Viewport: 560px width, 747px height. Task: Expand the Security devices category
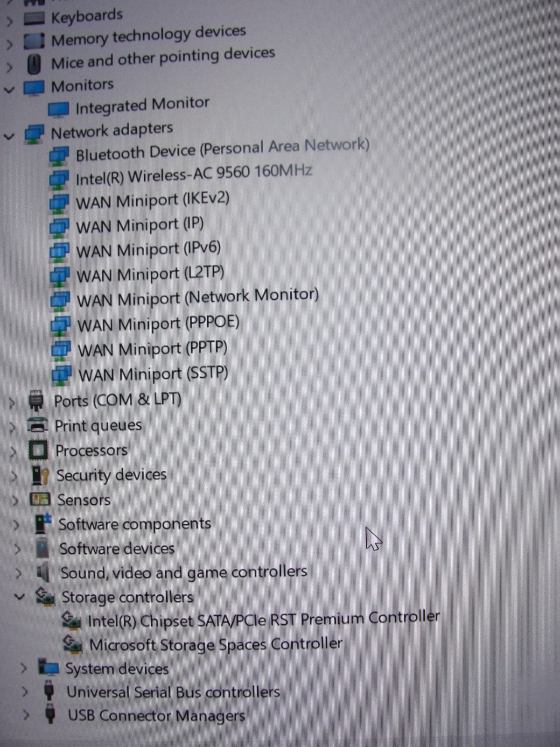coord(14,476)
